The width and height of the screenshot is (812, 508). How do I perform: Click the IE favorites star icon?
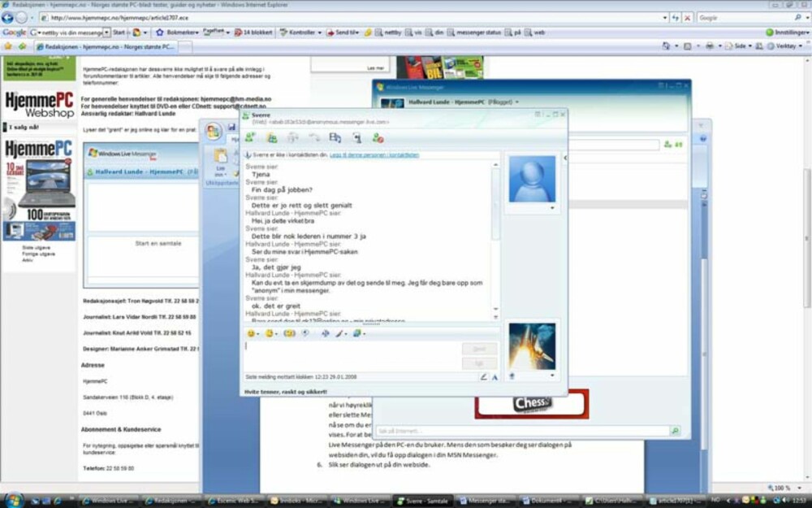coord(8,46)
